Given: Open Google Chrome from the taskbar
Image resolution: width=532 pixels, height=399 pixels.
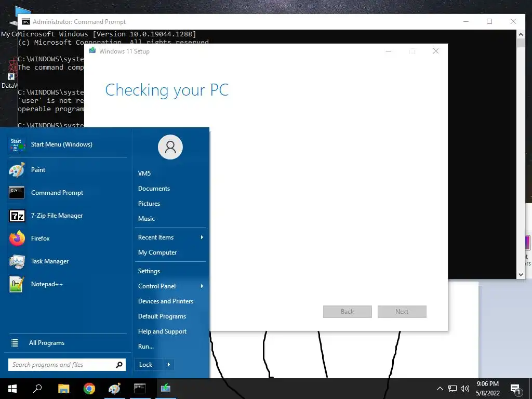Looking at the screenshot, I should [x=89, y=389].
